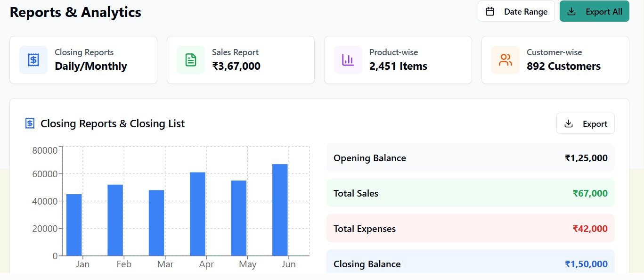Click the red Total Expenses row

click(x=470, y=229)
